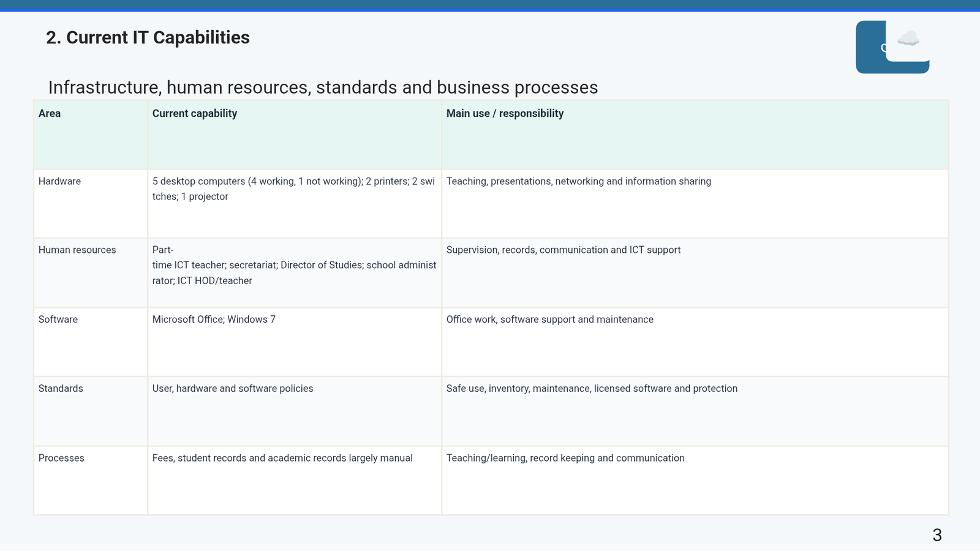
Task: Click 'Supervision, records, communication and ICT support' cell
Action: click(695, 273)
